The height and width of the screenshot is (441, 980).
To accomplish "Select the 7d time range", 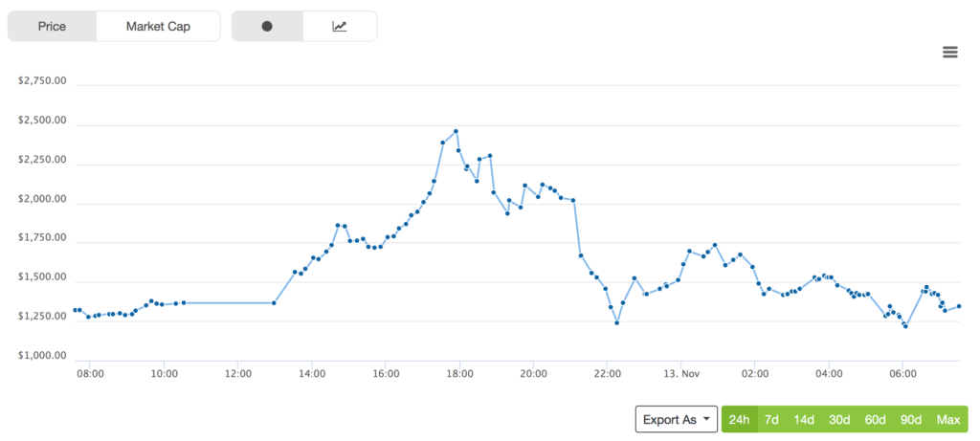I will click(771, 420).
